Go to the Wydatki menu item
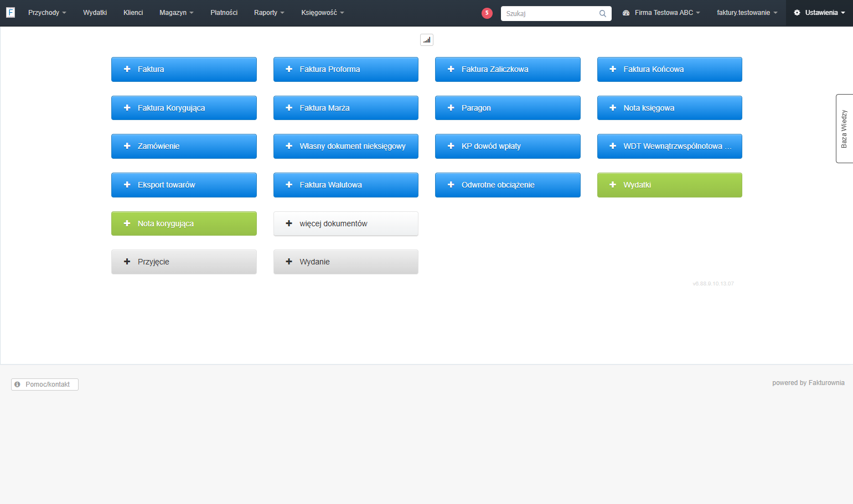853x504 pixels. pyautogui.click(x=95, y=13)
